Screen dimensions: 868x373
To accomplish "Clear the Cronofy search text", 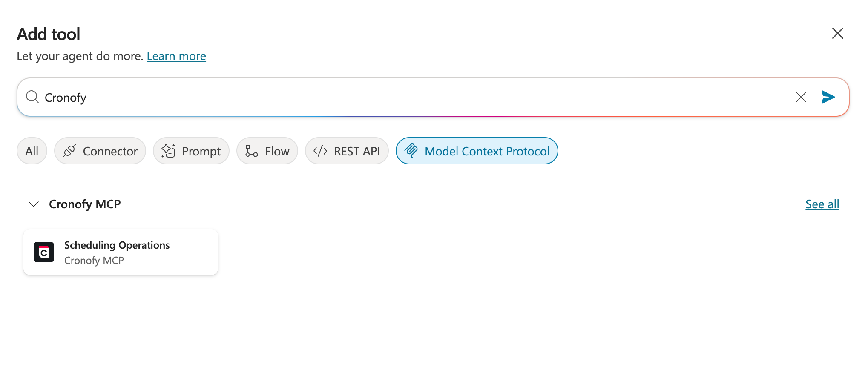I will click(x=801, y=97).
